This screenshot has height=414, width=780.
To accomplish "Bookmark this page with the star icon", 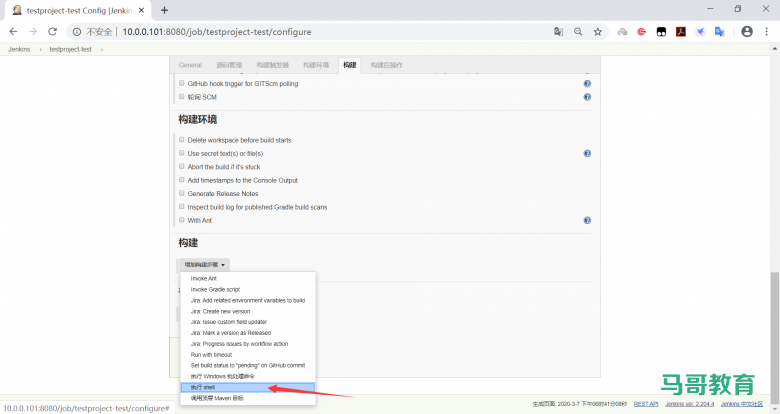I will 597,31.
